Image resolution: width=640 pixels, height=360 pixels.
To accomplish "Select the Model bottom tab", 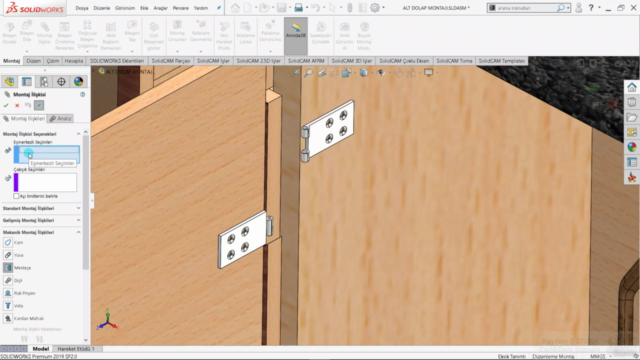I will pyautogui.click(x=40, y=349).
